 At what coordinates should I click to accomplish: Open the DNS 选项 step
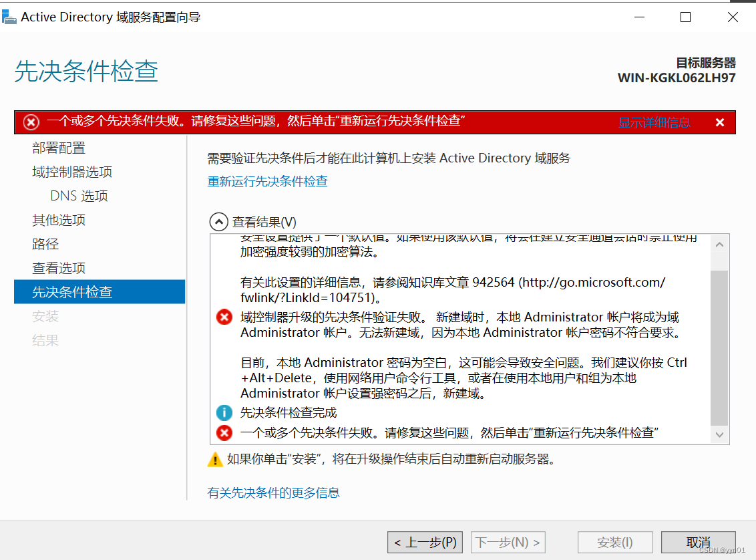point(79,196)
